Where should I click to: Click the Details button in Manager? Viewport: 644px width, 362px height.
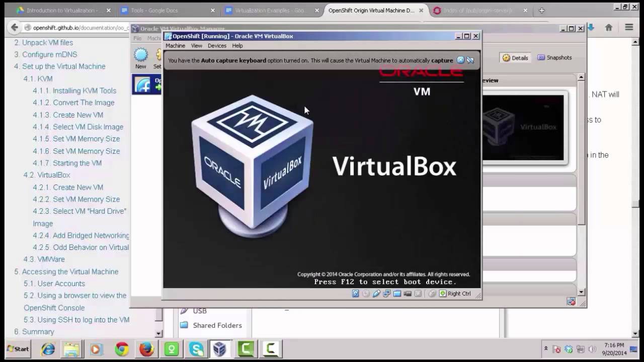coord(516,58)
